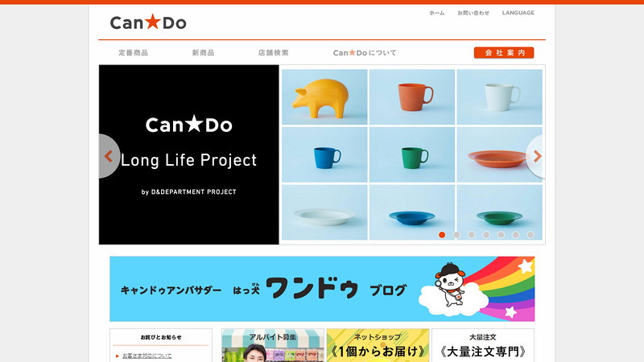The height and width of the screenshot is (362, 644).
Task: Open the ネットショップ banner
Action: [378, 345]
